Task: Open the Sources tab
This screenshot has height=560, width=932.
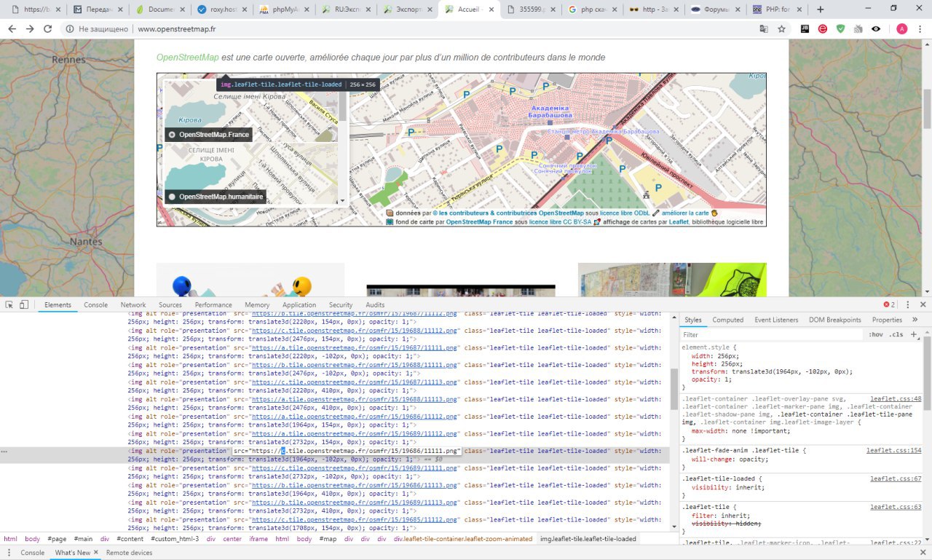Action: pyautogui.click(x=170, y=305)
